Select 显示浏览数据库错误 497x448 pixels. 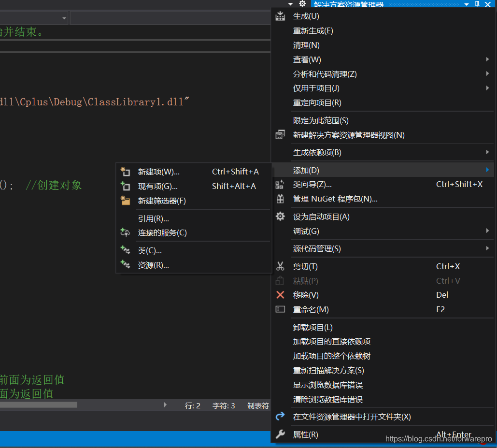click(x=328, y=385)
